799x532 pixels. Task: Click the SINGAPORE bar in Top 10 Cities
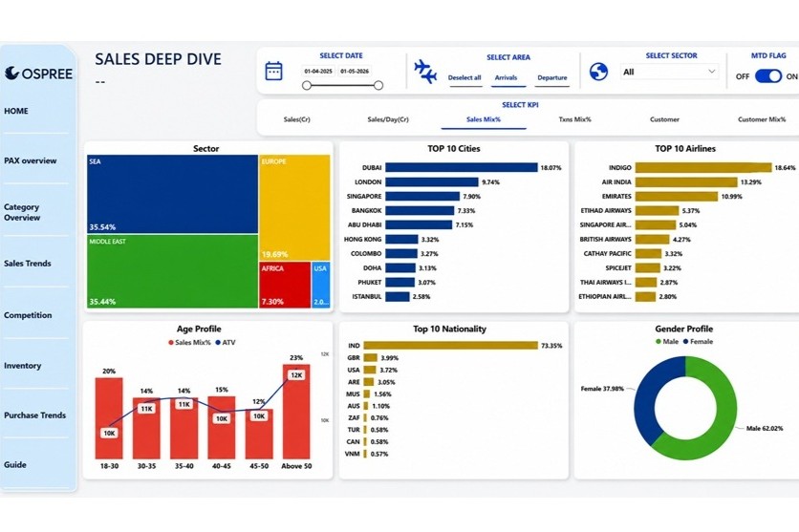422,196
